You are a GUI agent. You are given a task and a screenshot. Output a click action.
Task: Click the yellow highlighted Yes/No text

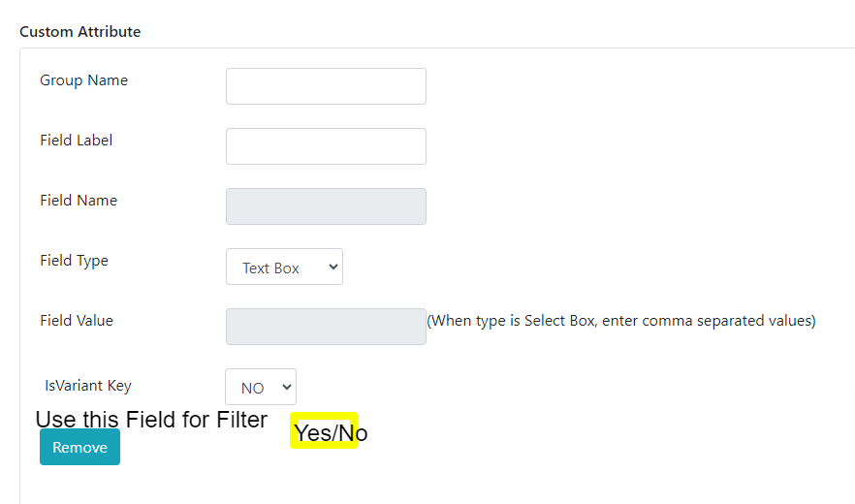pyautogui.click(x=331, y=432)
